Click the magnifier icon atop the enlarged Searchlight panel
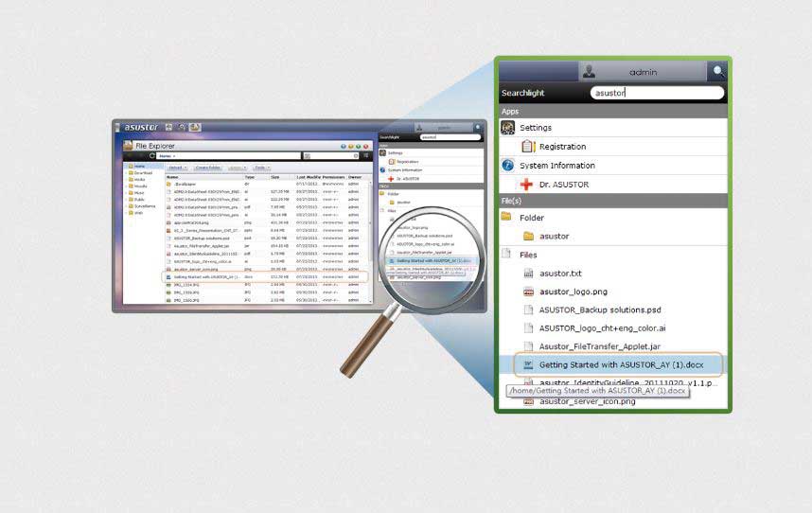 (x=717, y=71)
